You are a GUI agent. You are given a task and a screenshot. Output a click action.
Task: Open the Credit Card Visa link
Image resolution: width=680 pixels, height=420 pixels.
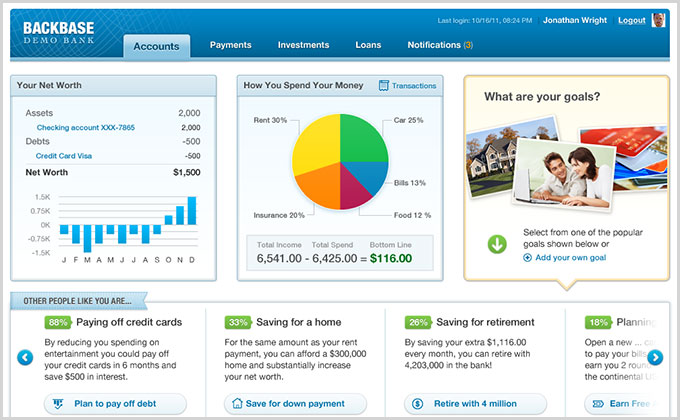(64, 156)
